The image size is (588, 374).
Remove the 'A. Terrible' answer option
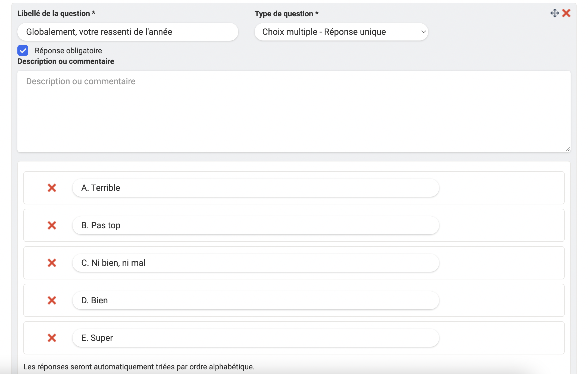52,188
